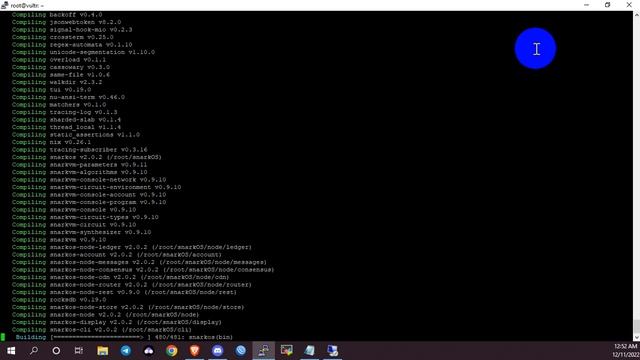Click the 'snarkvm-parameters' line
The width and height of the screenshot is (640, 360).
(80, 164)
